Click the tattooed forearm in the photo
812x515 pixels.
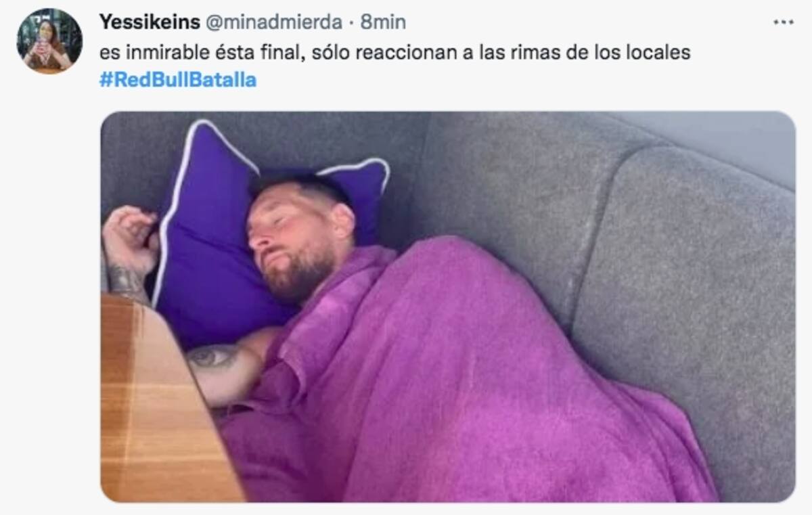coord(220,369)
